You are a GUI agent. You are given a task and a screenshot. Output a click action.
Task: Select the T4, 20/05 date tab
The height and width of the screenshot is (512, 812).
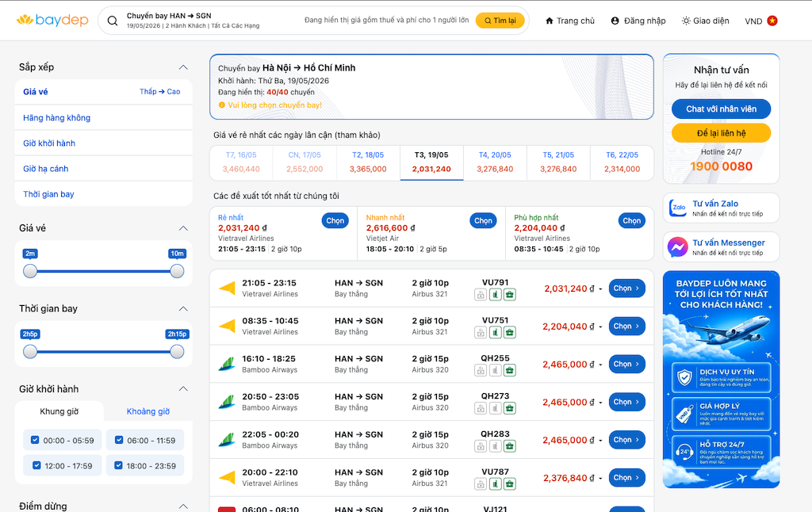click(x=495, y=162)
